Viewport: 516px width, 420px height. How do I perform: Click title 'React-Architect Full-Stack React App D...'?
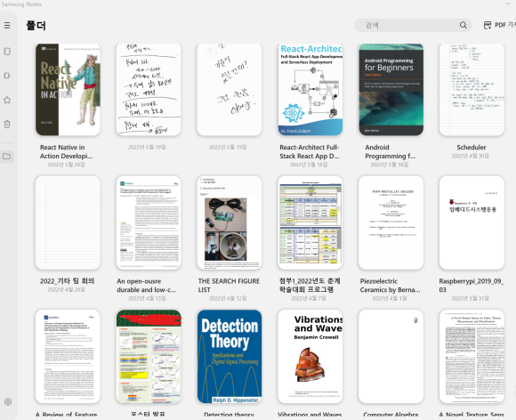(x=310, y=152)
